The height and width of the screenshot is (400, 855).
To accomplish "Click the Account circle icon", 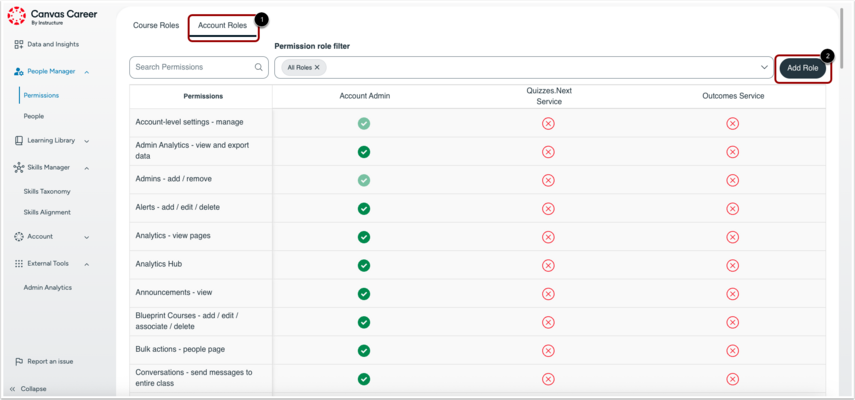I will coord(19,237).
